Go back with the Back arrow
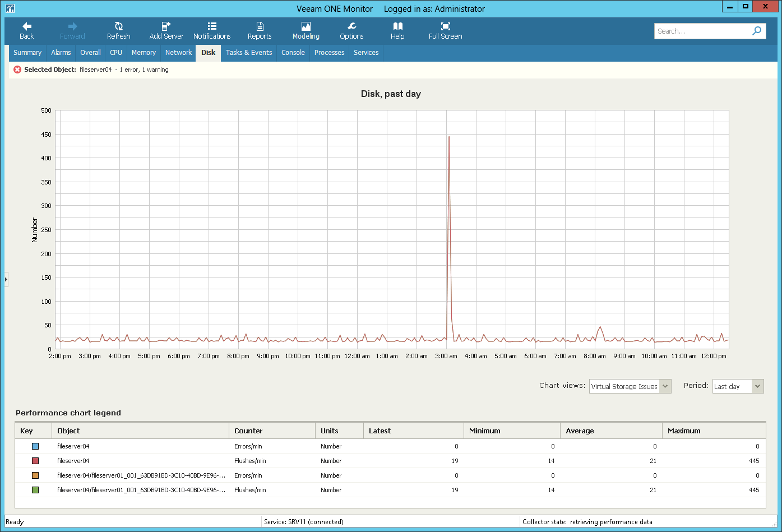 pyautogui.click(x=26, y=31)
